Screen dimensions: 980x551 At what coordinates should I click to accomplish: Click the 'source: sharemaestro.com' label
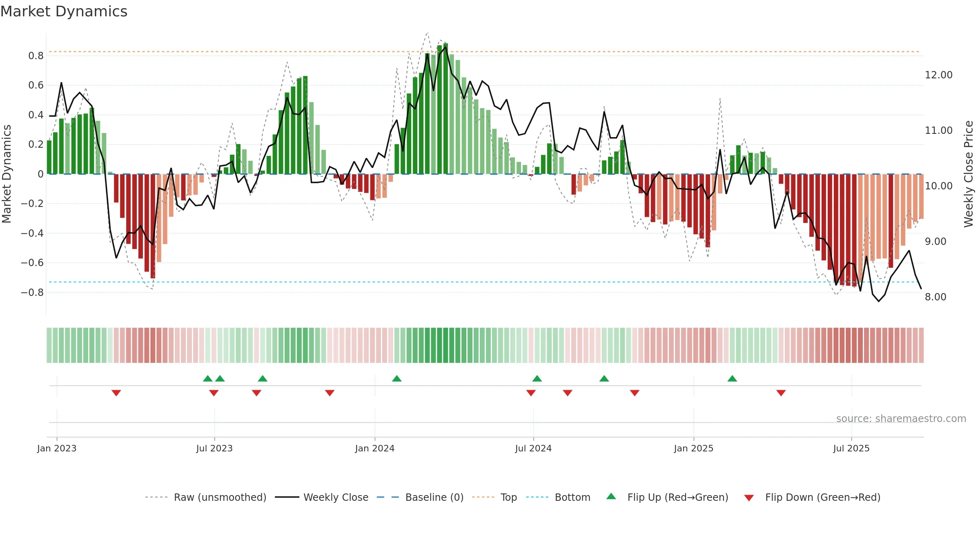point(901,419)
